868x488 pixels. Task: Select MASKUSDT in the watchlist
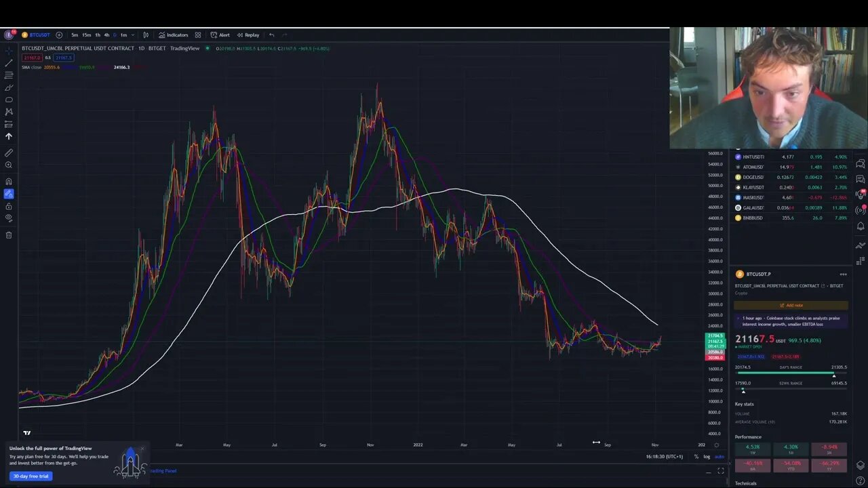pos(790,197)
